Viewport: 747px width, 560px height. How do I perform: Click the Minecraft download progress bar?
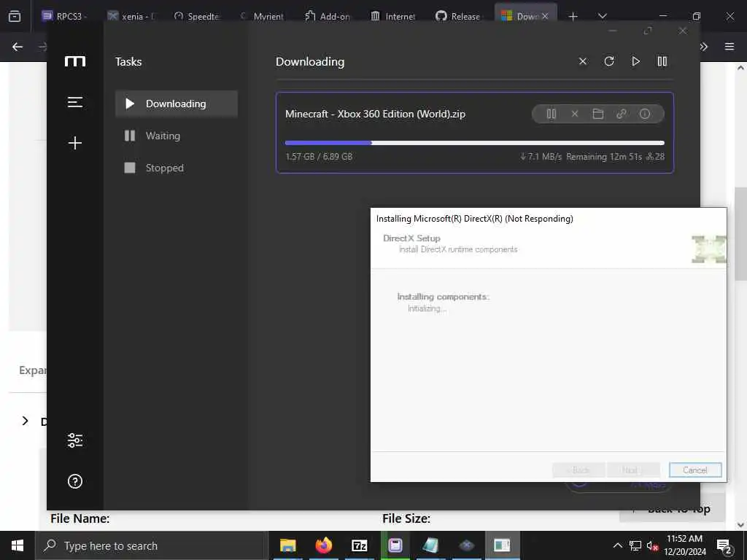pyautogui.click(x=474, y=143)
